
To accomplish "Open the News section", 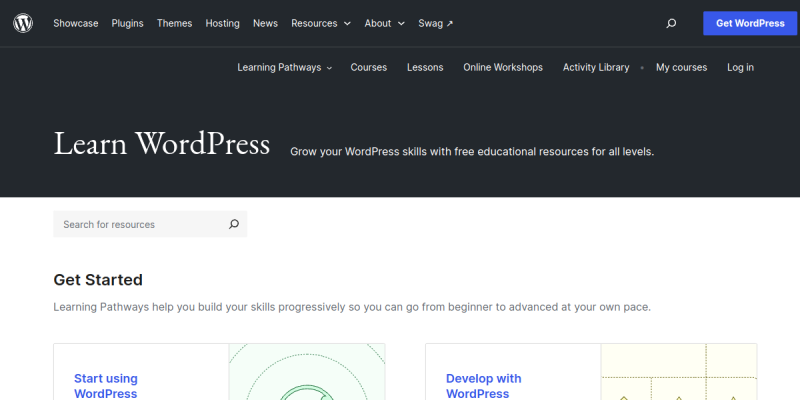I will point(265,23).
